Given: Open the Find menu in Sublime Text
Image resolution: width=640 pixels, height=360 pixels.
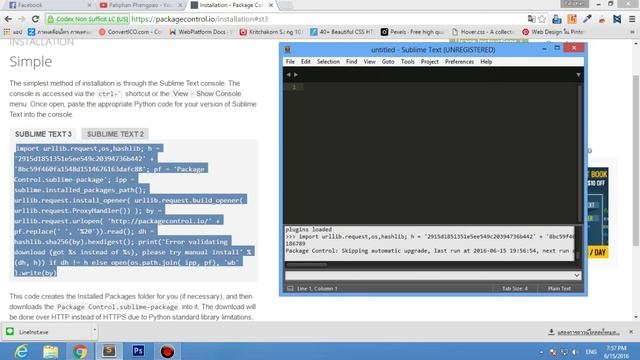Looking at the screenshot, I should click(351, 62).
